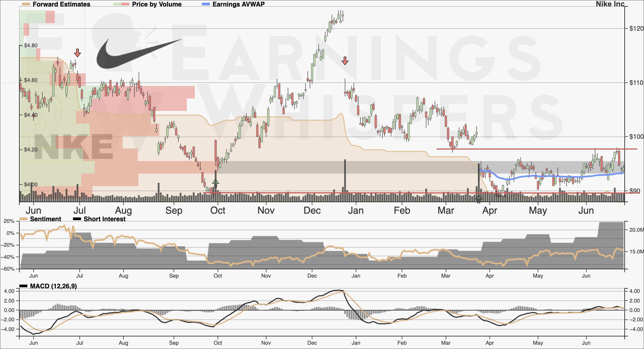Click the Sep label under the Sentiment chart
Viewport: 644px width, 349px height.
click(x=174, y=276)
